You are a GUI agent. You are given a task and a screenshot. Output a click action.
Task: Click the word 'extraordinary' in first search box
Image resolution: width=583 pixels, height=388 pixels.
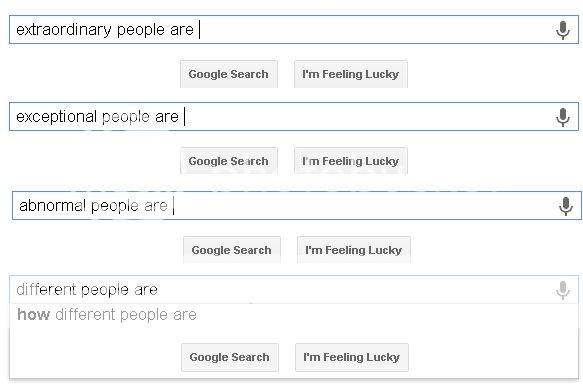[64, 30]
